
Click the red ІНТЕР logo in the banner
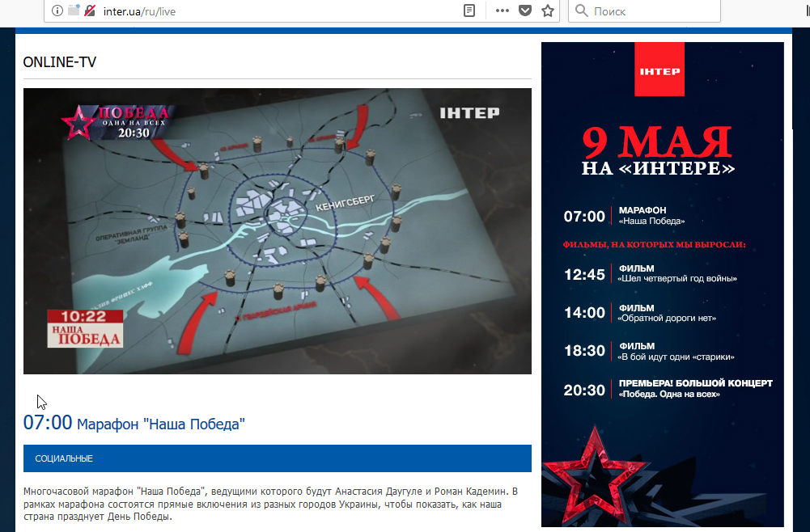659,70
